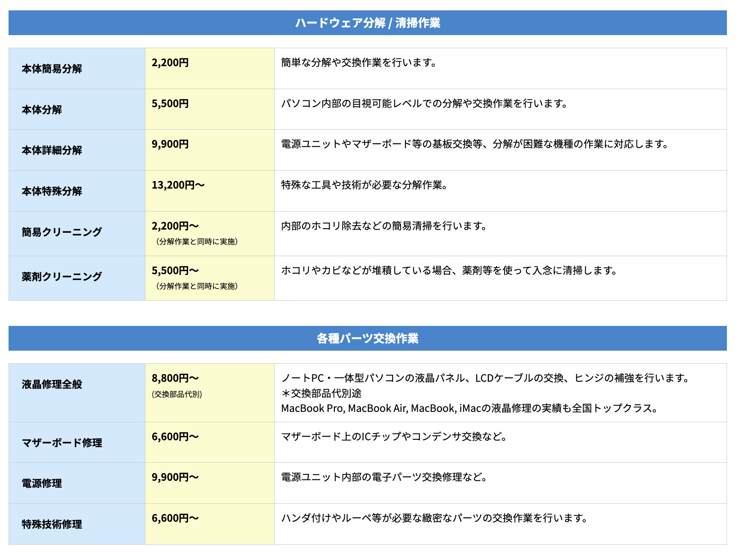
Task: Select the 本体簡易分解 row label
Action: 52,69
